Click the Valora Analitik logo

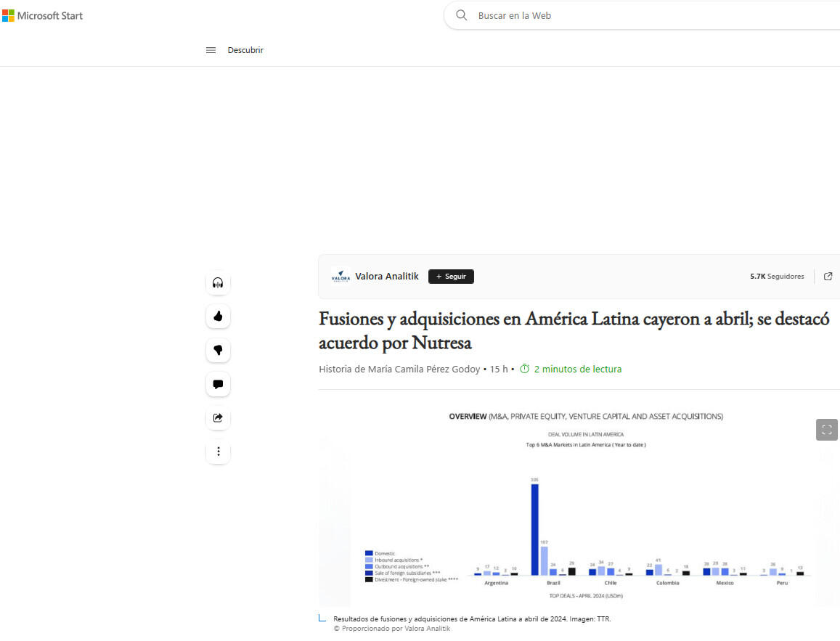(x=341, y=277)
